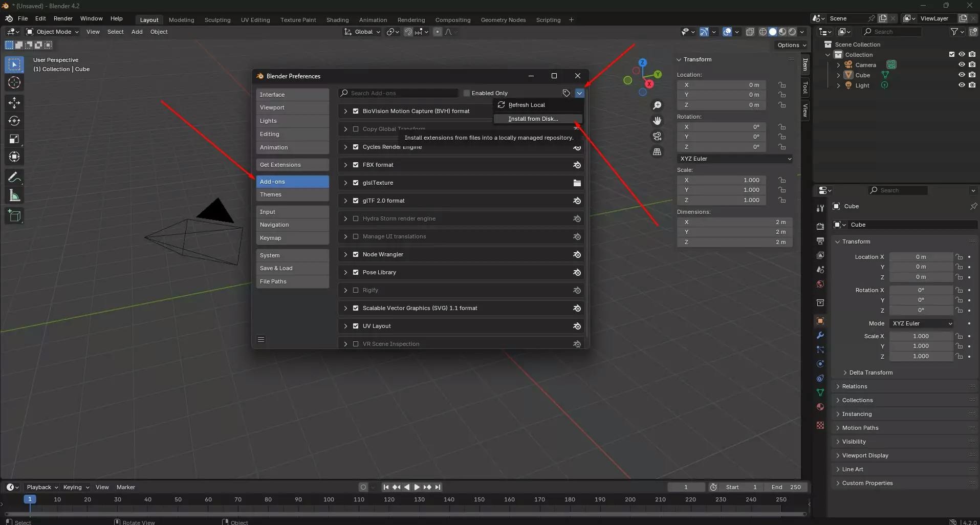Disable BioVision Motion Capture add-on checkbox
This screenshot has height=525, width=980.
click(356, 111)
